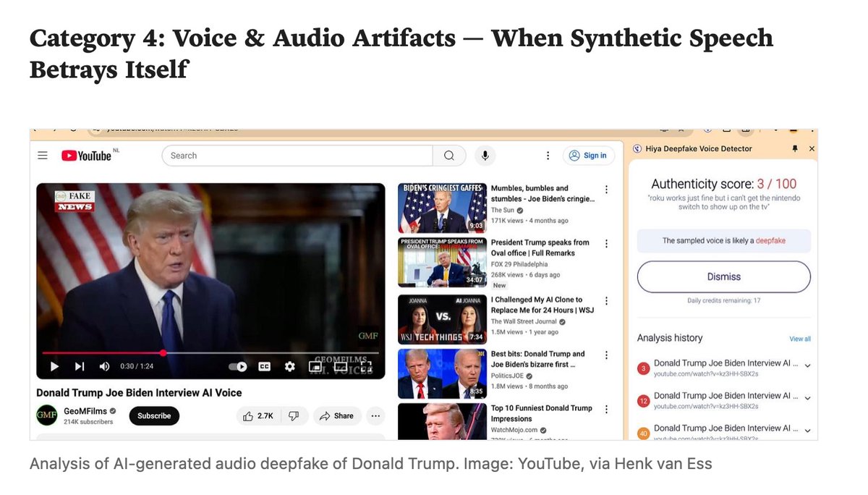Dislike the video
The height and width of the screenshot is (495, 868).
pos(294,416)
